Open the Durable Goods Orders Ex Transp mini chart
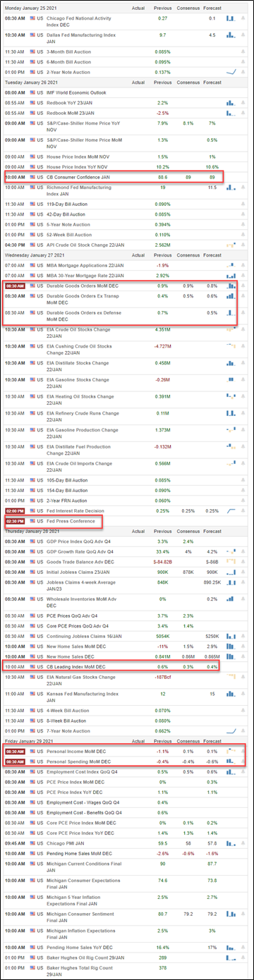 pyautogui.click(x=231, y=297)
